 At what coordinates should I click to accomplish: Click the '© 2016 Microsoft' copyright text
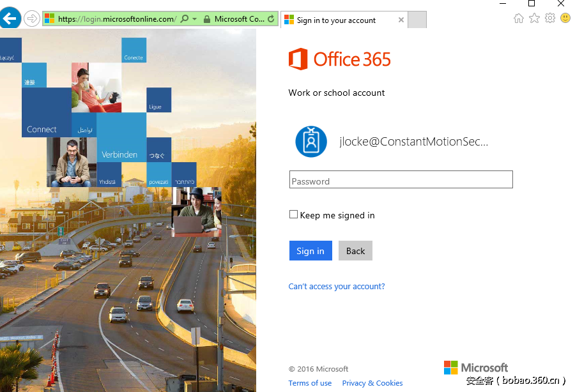(318, 369)
